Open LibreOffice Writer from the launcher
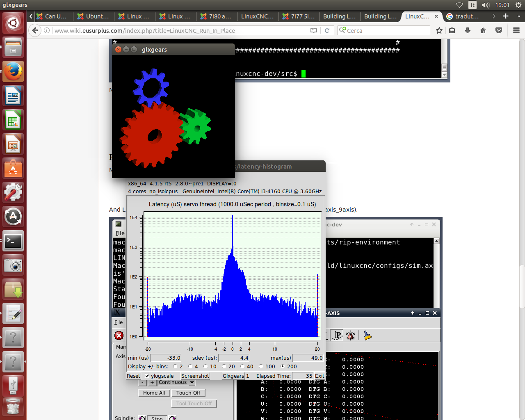 click(x=13, y=96)
